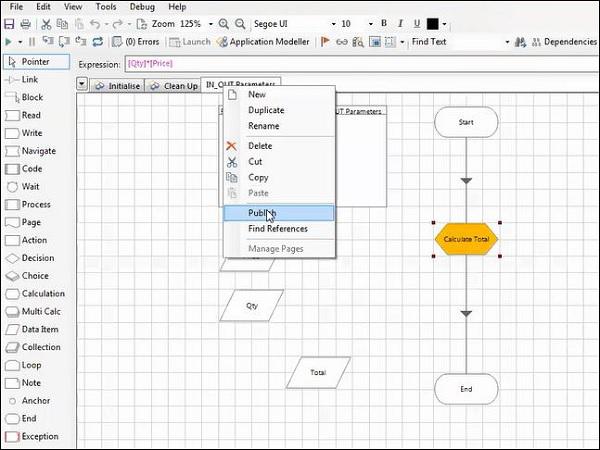
Task: Open the Segoe UI font dropdown
Action: pyautogui.click(x=333, y=24)
